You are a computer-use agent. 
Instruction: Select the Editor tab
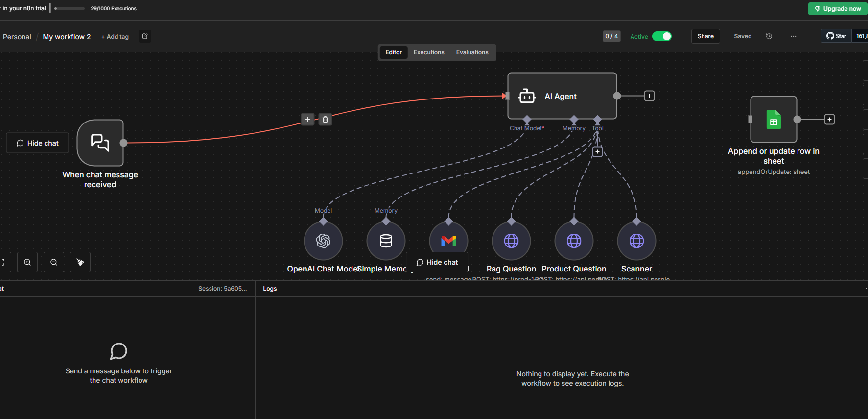[394, 52]
